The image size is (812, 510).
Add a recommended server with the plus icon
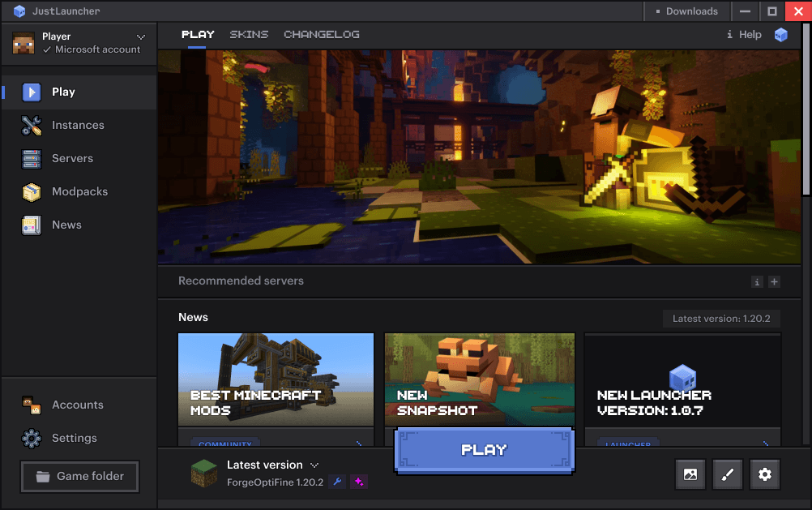pyautogui.click(x=774, y=281)
